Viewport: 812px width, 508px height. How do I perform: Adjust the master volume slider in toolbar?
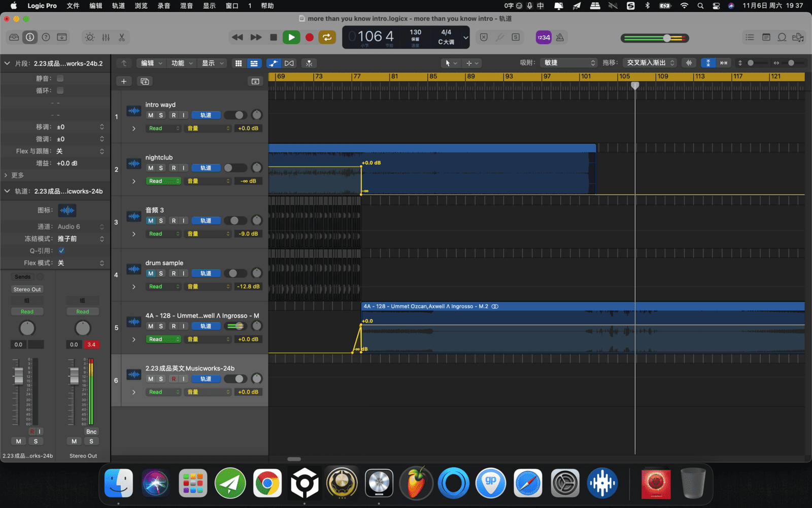666,38
